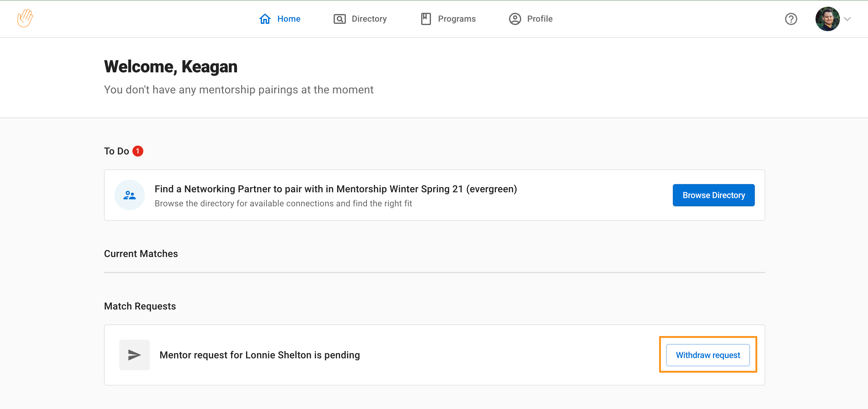The image size is (868, 409).
Task: Open the Profile tab
Action: (x=531, y=19)
